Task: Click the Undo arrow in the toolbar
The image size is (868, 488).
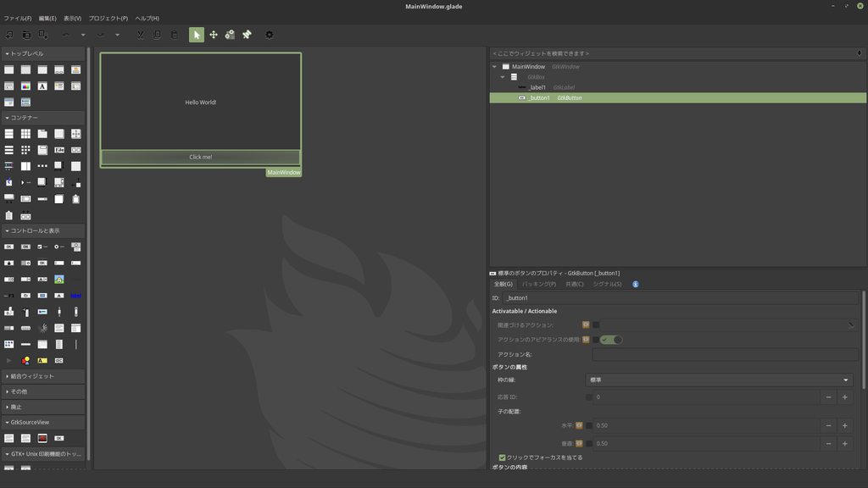Action: 66,35
